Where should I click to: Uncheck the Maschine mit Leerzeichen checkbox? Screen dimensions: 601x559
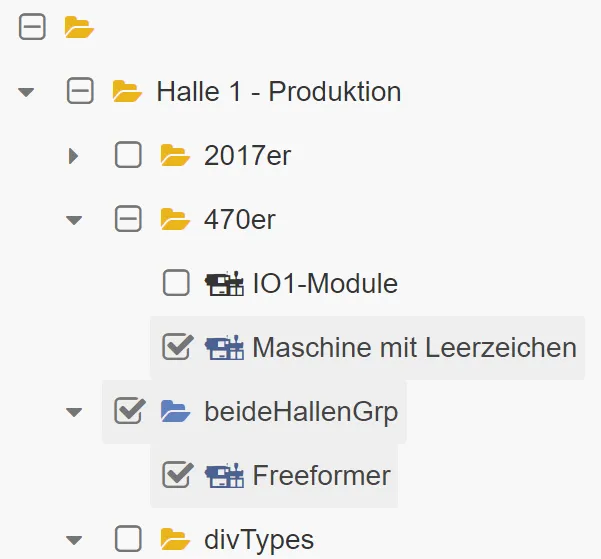(176, 347)
